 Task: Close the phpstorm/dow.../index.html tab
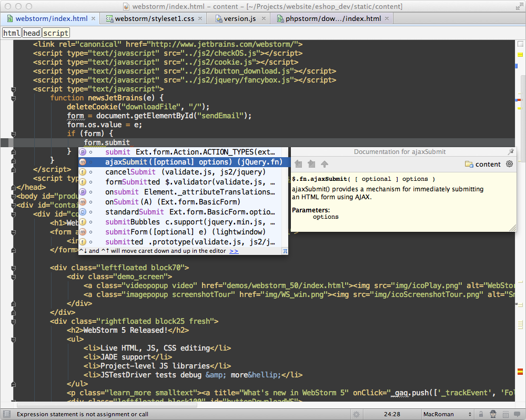(x=387, y=18)
